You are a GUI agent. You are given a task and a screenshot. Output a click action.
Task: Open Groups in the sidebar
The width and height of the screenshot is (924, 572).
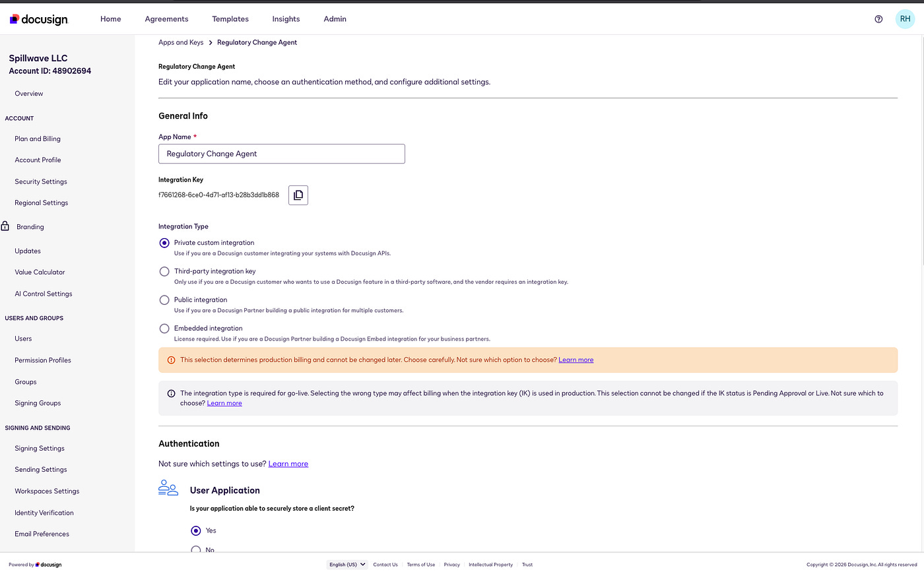pos(26,382)
